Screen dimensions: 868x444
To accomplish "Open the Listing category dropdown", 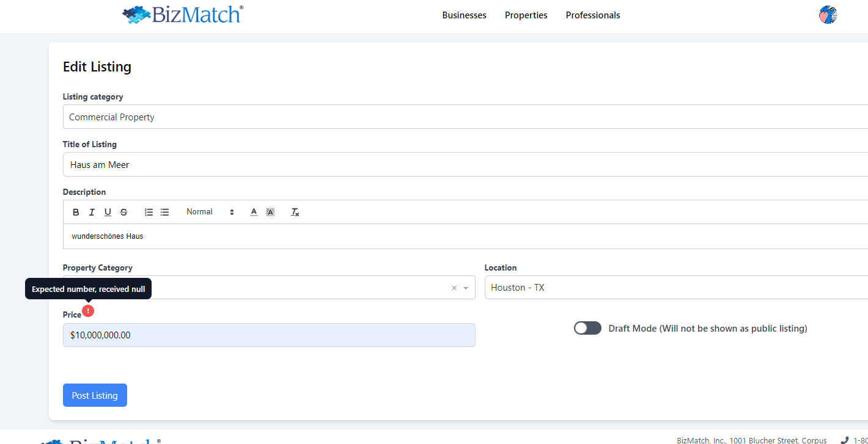I will pyautogui.click(x=465, y=117).
